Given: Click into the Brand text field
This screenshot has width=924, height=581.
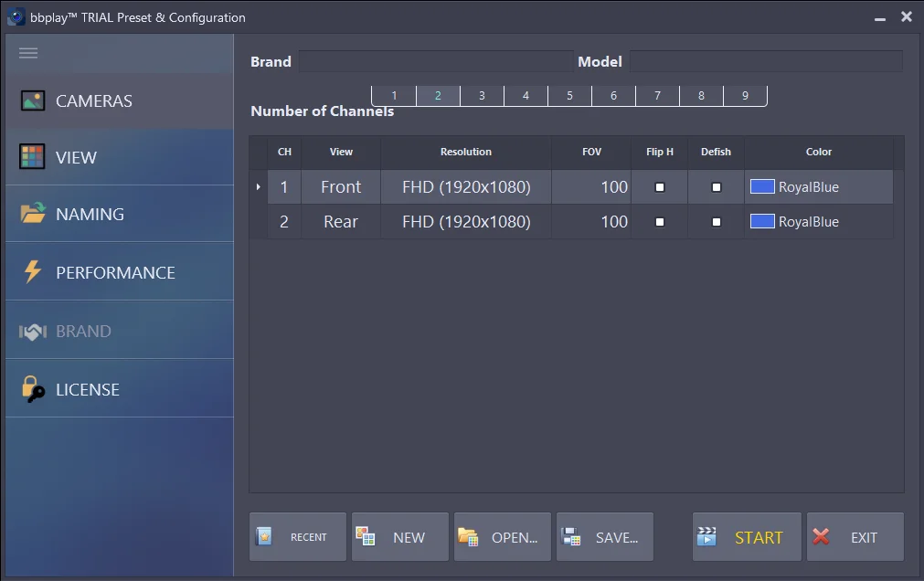Looking at the screenshot, I should [x=435, y=61].
